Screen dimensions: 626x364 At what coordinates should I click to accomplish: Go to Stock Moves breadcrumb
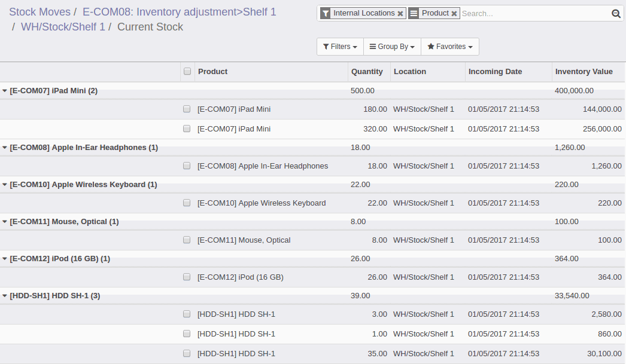pos(39,12)
